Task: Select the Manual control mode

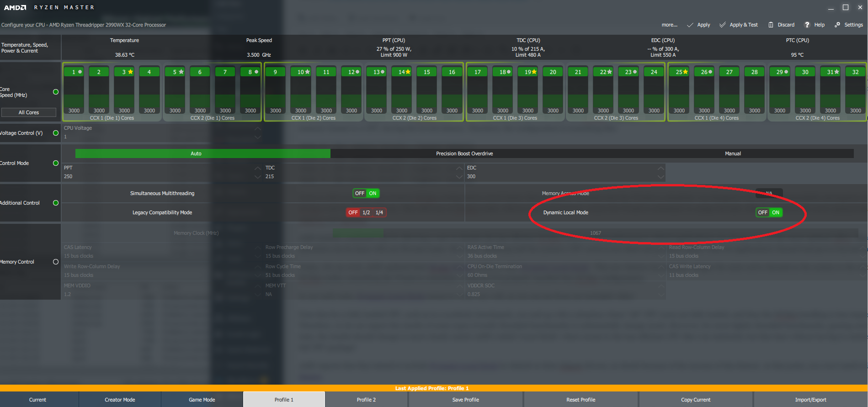Action: coord(733,153)
